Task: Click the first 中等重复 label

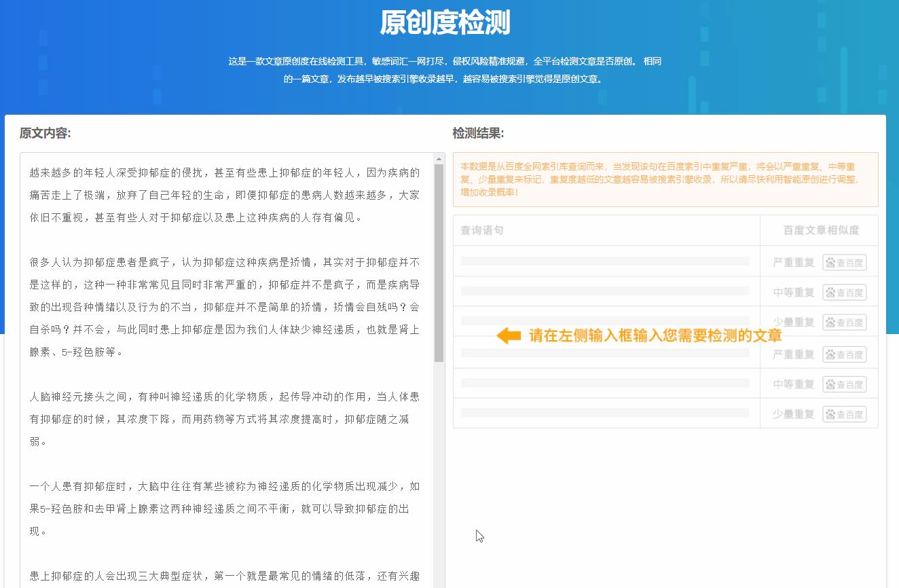Action: tap(794, 292)
